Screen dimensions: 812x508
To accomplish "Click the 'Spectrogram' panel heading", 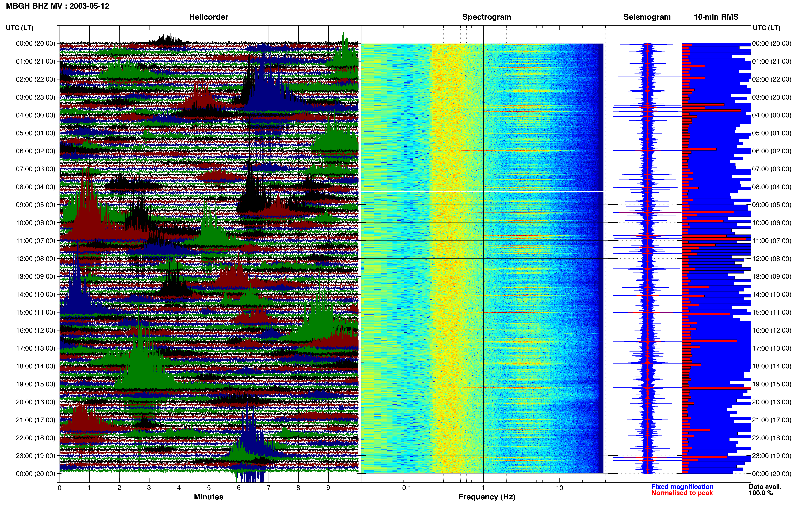I will pyautogui.click(x=486, y=17).
